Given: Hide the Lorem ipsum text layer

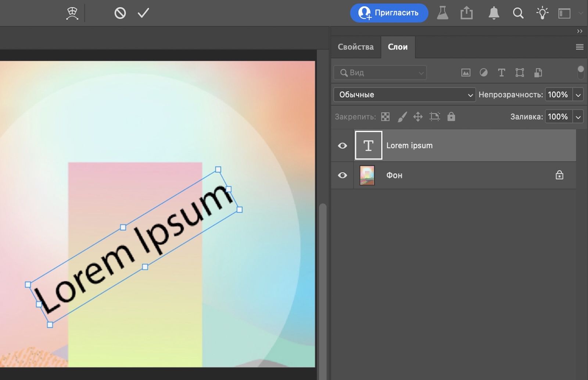Looking at the screenshot, I should pyautogui.click(x=342, y=146).
